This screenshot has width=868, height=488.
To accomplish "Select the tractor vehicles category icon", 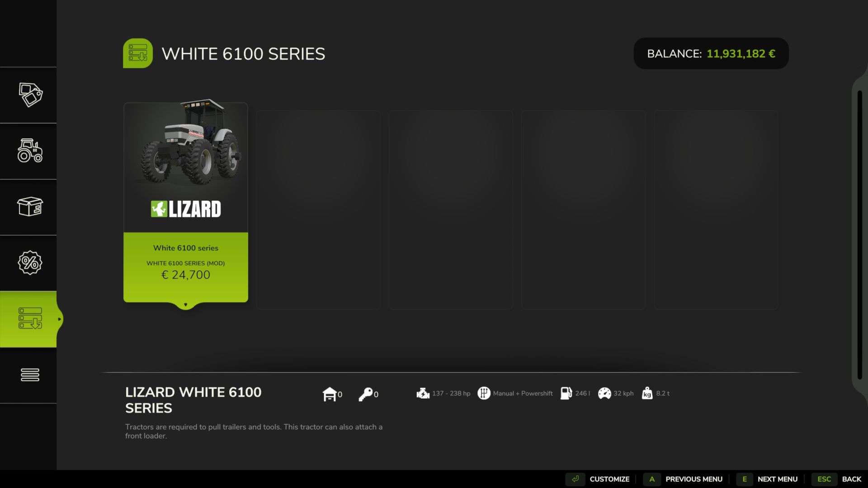I will 30,150.
